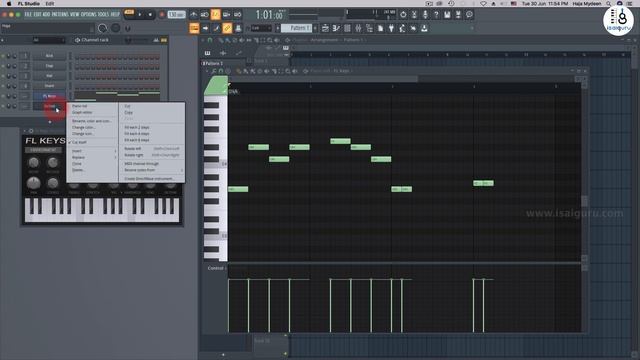Image resolution: width=640 pixels, height=360 pixels.
Task: Click the render export icon next to save
Action: coord(458,15)
